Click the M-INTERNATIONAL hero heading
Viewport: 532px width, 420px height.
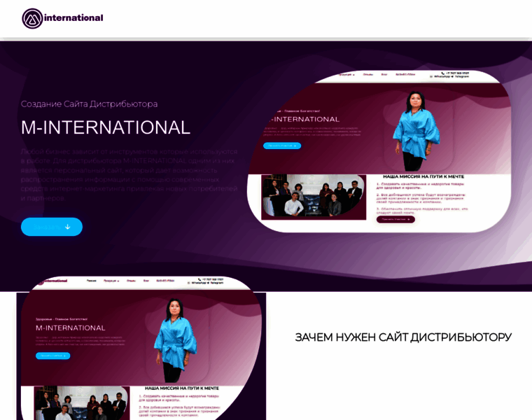[106, 127]
